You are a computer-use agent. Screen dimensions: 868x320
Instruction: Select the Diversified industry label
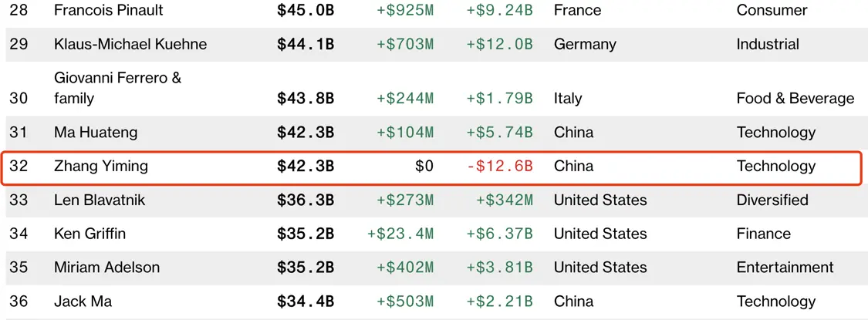click(772, 200)
